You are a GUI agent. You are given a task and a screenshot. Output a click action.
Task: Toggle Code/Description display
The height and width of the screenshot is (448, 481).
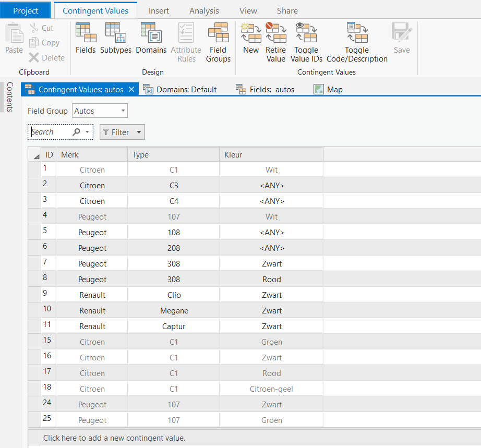pyautogui.click(x=357, y=42)
